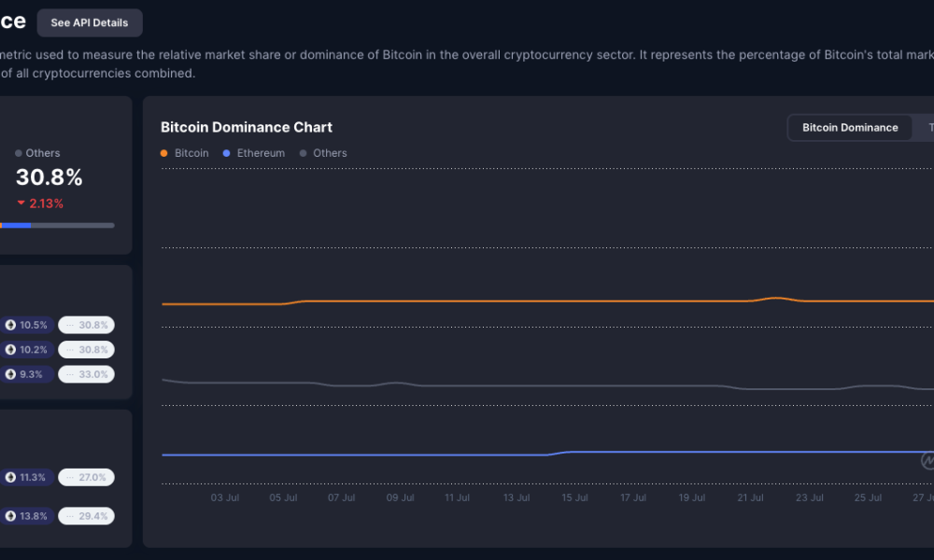Click the Others dominance progress bar

point(57,226)
